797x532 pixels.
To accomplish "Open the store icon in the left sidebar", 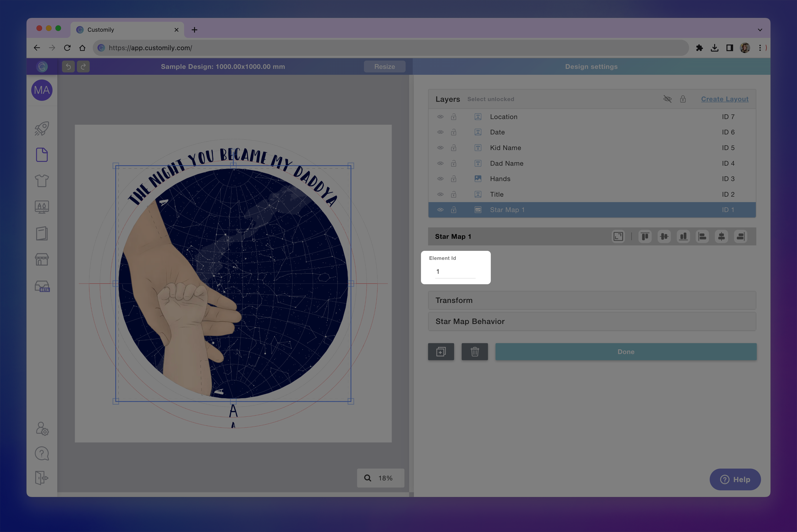I will 42,260.
